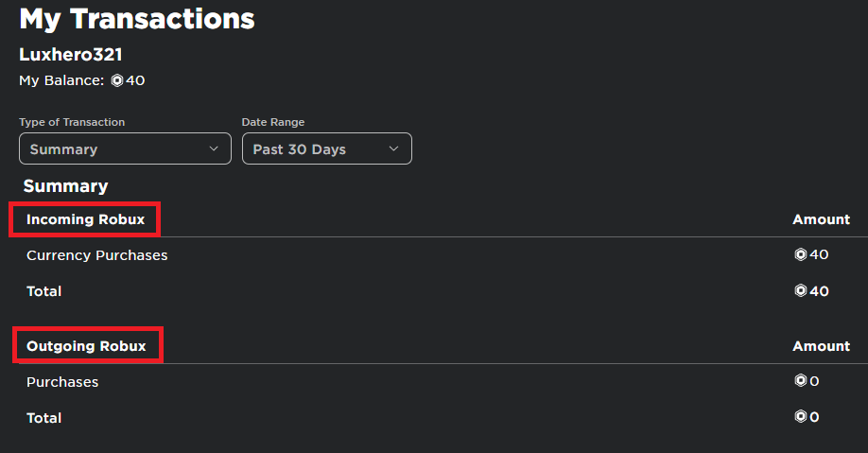Click the Amount column header for Incoming Robux

(821, 219)
